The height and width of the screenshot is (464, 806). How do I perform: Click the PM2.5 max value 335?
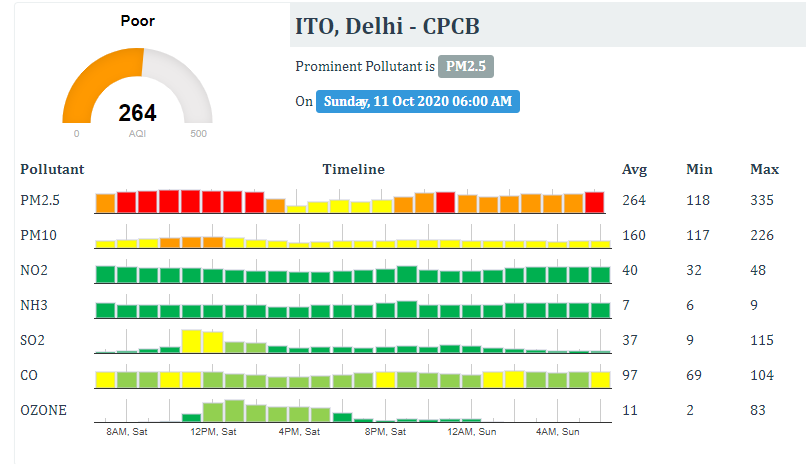[762, 200]
